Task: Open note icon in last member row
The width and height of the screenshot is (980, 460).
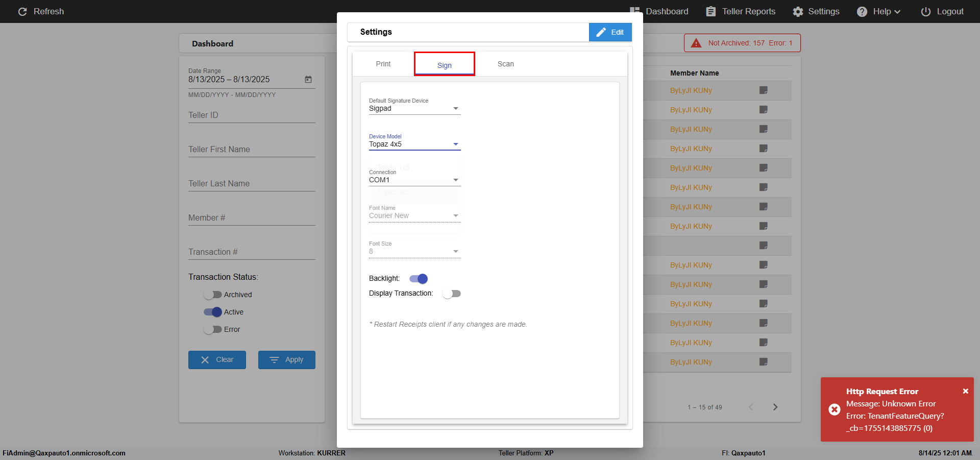Action: [764, 362]
